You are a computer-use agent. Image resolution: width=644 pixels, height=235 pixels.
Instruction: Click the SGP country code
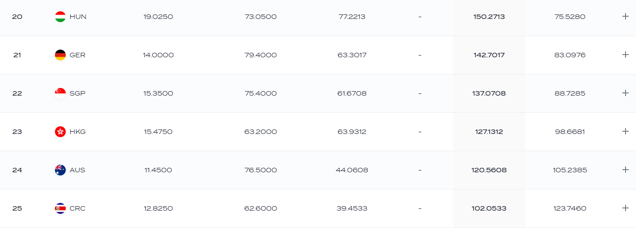pyautogui.click(x=77, y=93)
